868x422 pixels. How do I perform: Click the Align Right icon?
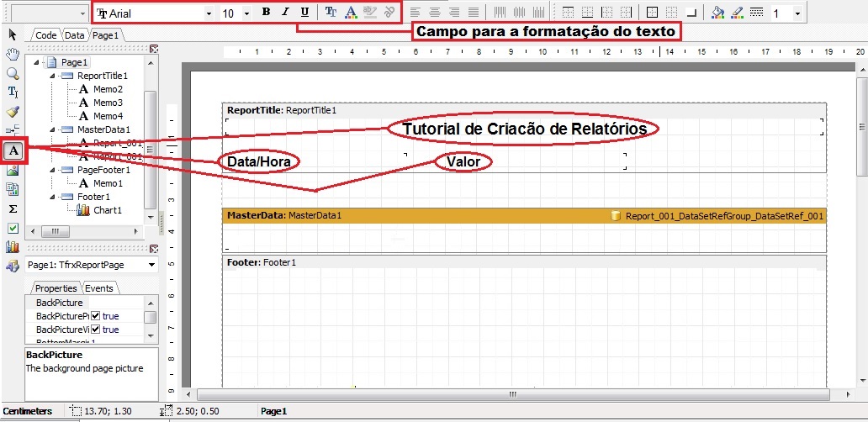(454, 12)
